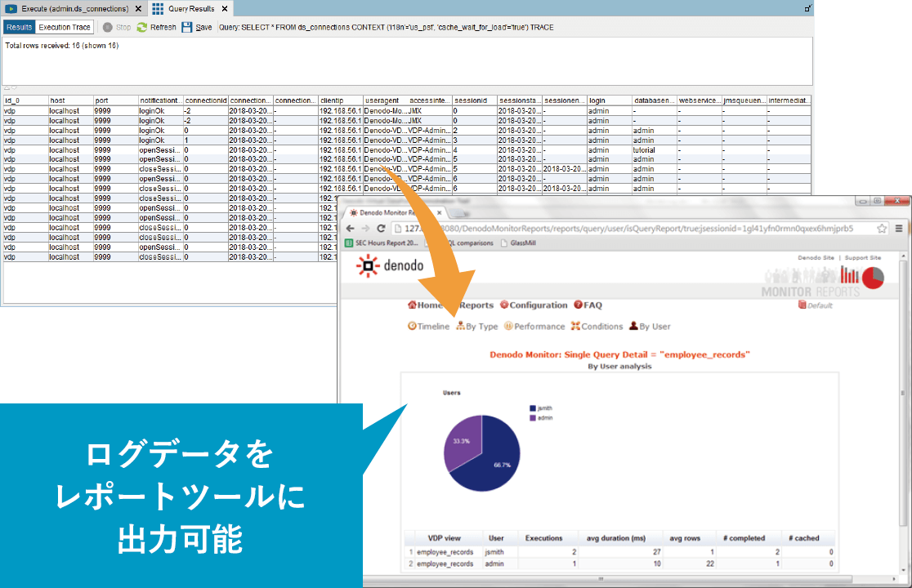Click the clientip column header
The width and height of the screenshot is (912, 588).
(341, 100)
